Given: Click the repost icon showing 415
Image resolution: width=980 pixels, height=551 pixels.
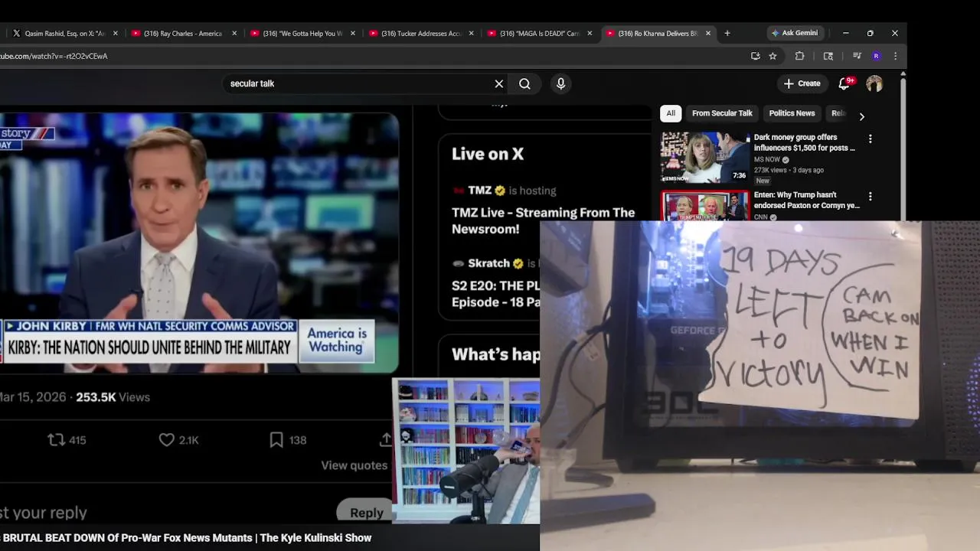Looking at the screenshot, I should 56,439.
